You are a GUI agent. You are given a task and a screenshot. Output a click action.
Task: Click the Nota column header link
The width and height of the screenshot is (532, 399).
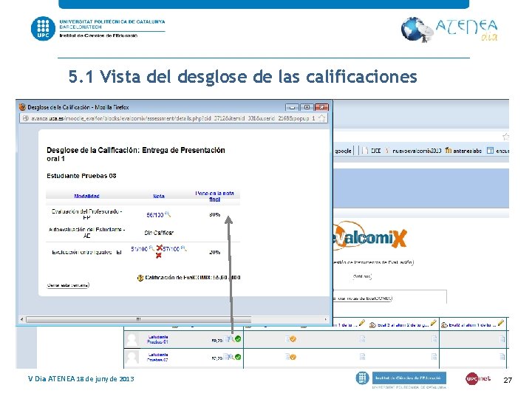(x=158, y=196)
